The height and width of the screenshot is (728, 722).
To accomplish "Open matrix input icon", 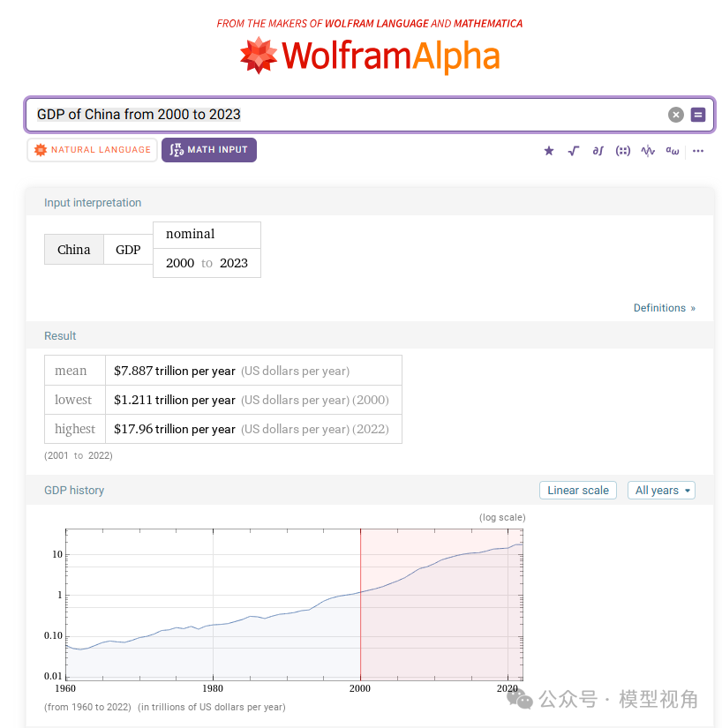I will pos(622,151).
